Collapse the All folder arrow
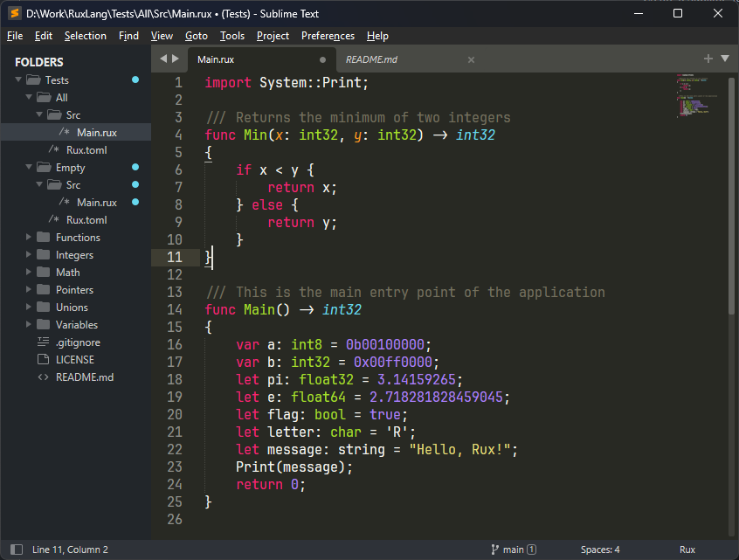 pos(29,97)
